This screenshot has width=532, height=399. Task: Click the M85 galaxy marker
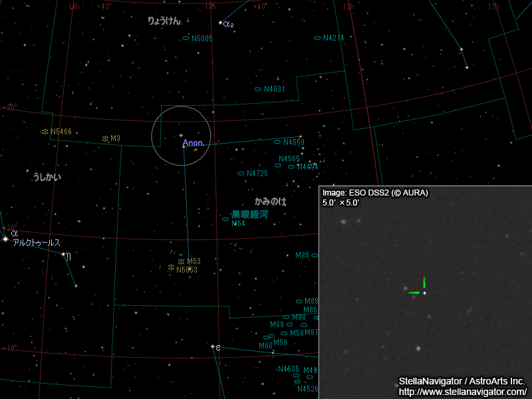coord(315,255)
